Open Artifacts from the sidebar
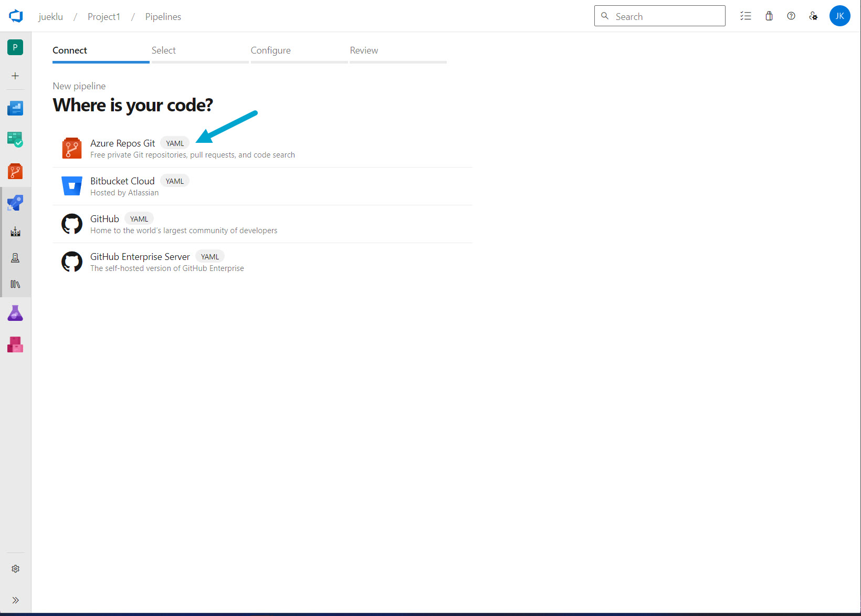Viewport: 861px width, 616px height. pos(15,344)
